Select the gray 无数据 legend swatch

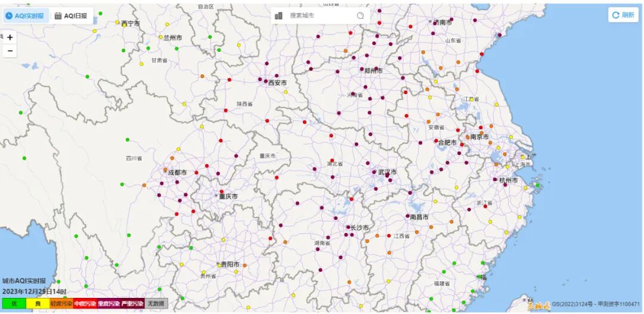pyautogui.click(x=156, y=304)
